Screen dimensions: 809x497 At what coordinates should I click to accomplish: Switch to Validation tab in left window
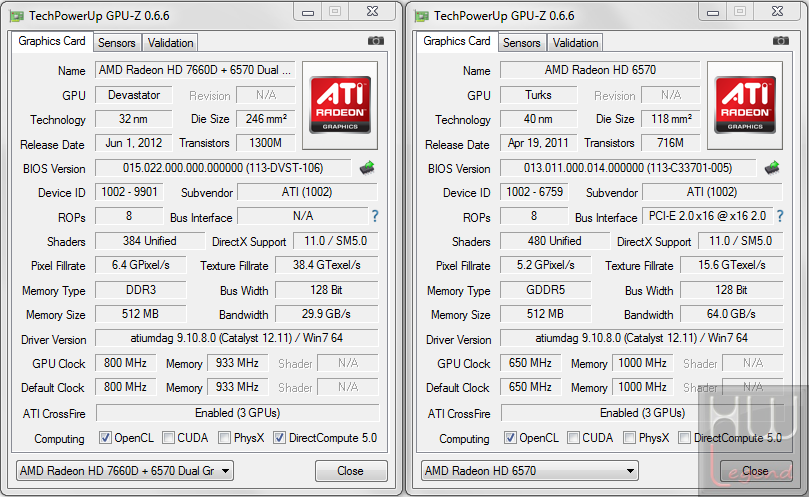click(x=170, y=43)
